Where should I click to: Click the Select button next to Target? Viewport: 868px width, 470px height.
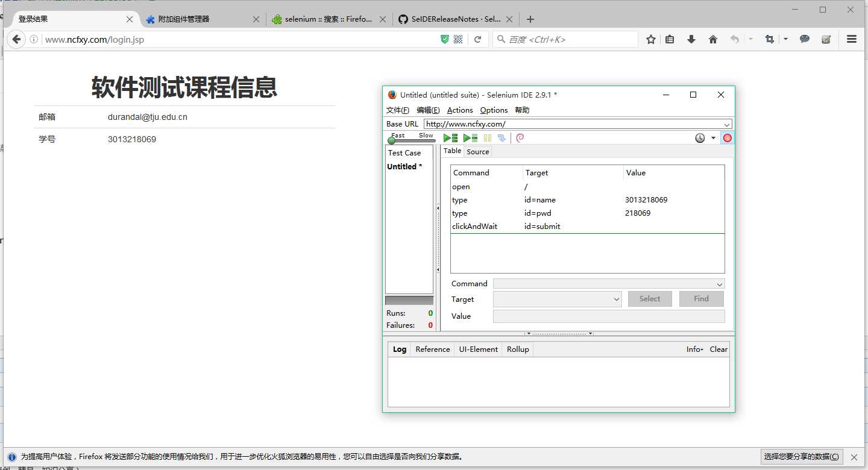click(x=650, y=299)
